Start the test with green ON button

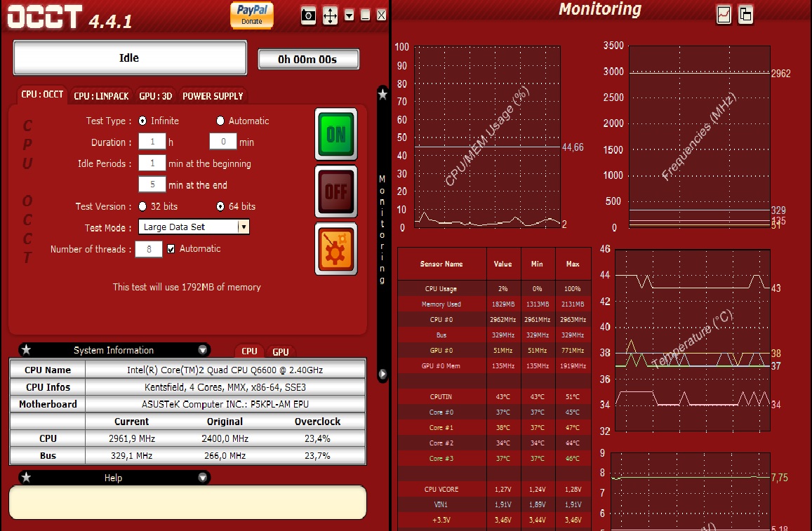336,135
